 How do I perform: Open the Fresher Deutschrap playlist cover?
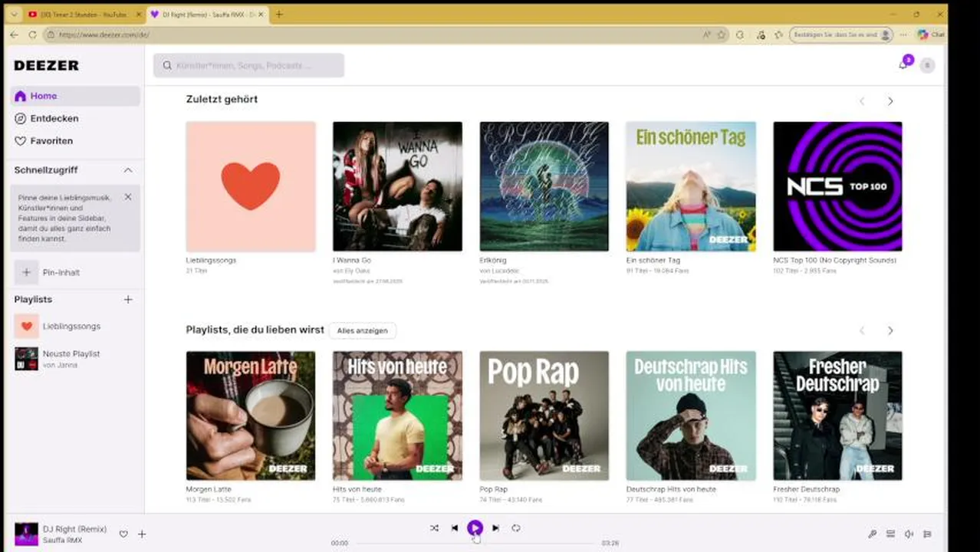[x=837, y=416]
